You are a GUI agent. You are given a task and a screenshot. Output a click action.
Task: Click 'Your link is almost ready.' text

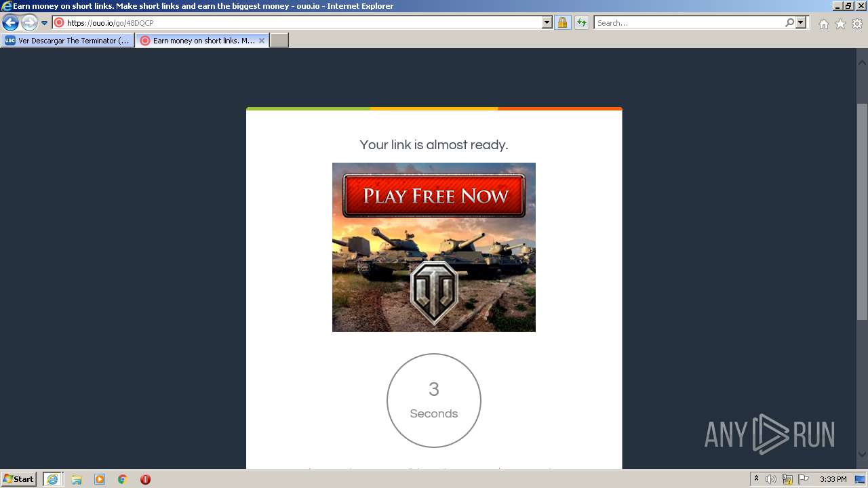pyautogui.click(x=434, y=144)
